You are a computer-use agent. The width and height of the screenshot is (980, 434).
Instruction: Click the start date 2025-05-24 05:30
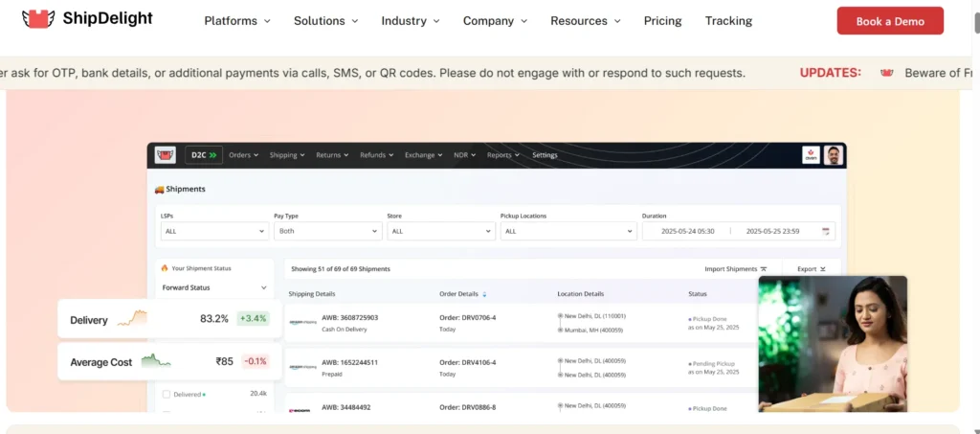[x=687, y=232]
